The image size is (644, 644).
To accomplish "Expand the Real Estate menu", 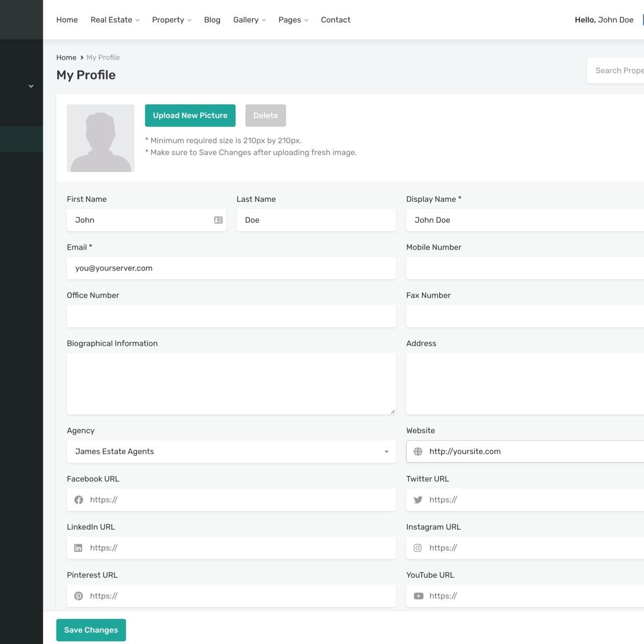I will (115, 20).
